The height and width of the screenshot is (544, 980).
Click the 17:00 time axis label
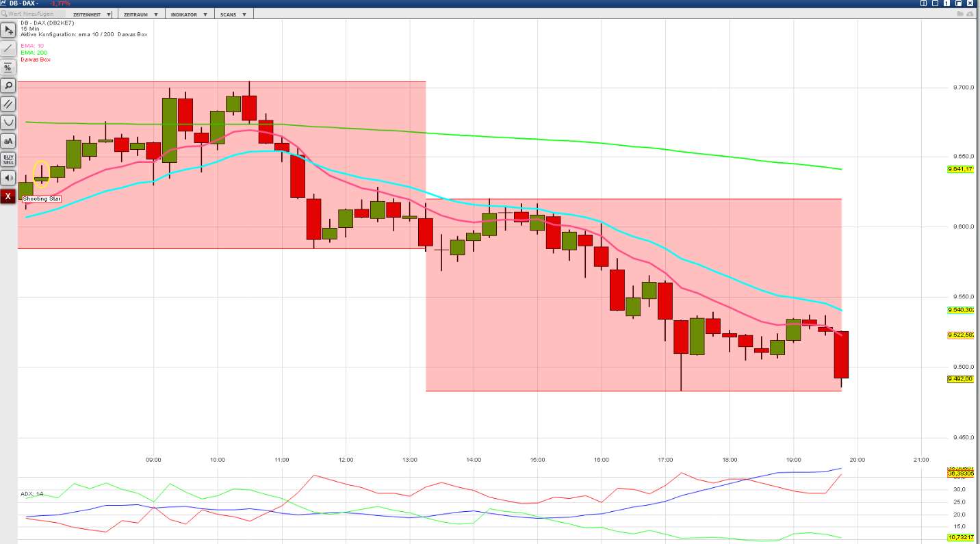click(666, 460)
